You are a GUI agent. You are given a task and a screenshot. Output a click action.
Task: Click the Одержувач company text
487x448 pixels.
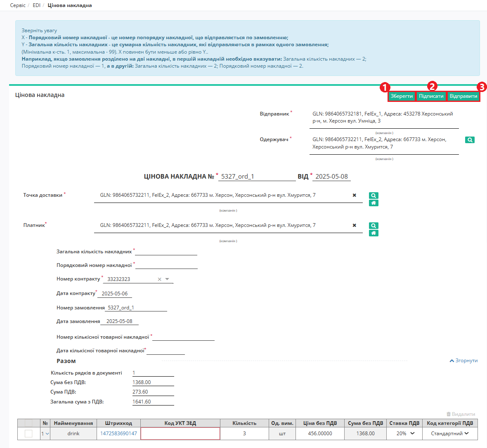tap(380, 144)
